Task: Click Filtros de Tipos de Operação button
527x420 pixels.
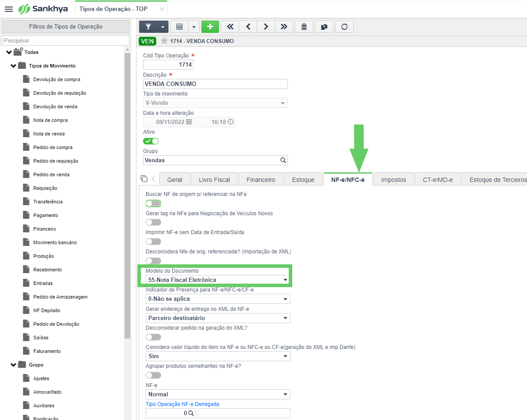Action: pos(66,27)
